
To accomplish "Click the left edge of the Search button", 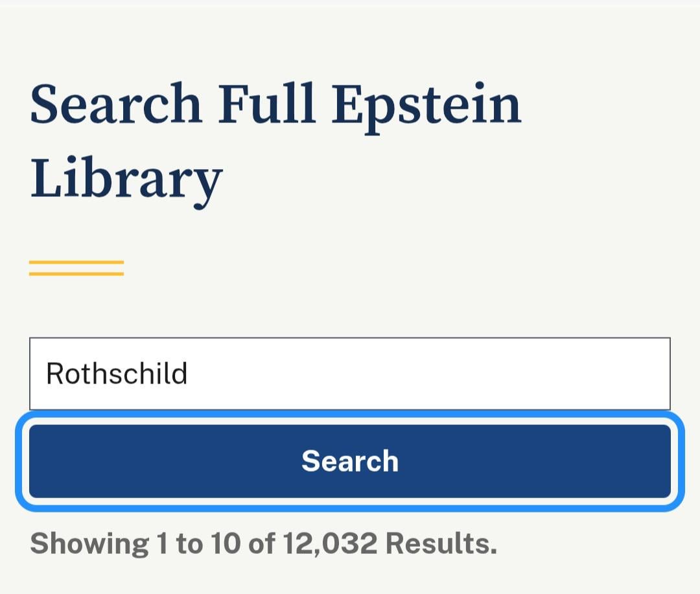I will coord(40,461).
